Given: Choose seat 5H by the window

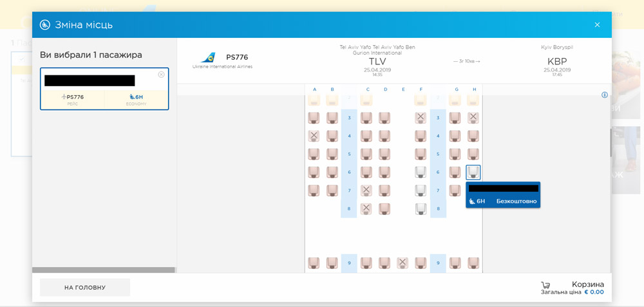Looking at the screenshot, I should tap(473, 154).
